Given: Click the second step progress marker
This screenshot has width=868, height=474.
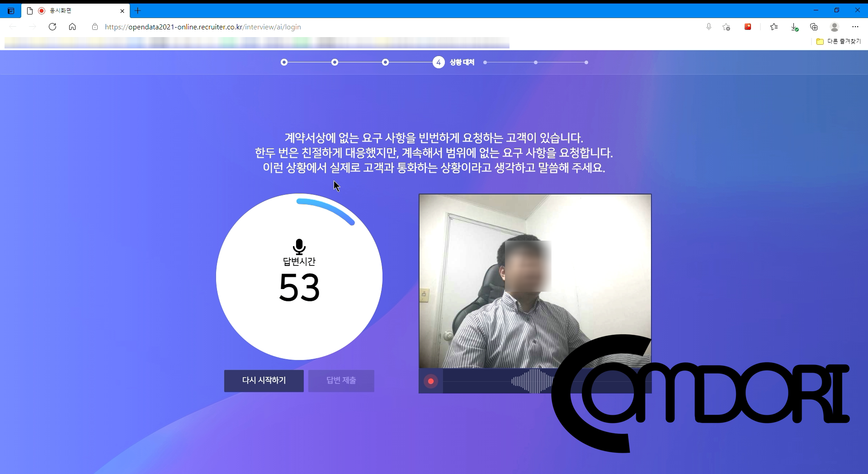Looking at the screenshot, I should coord(335,62).
